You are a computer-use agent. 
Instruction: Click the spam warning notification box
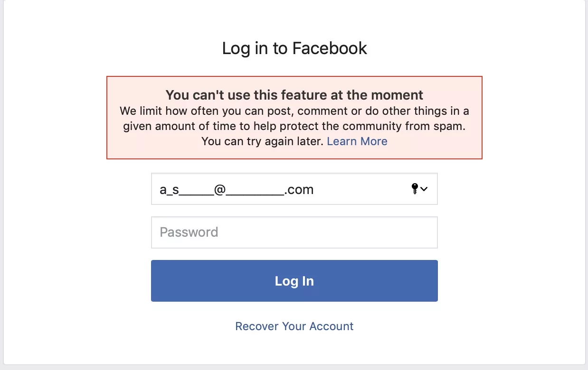click(x=294, y=118)
